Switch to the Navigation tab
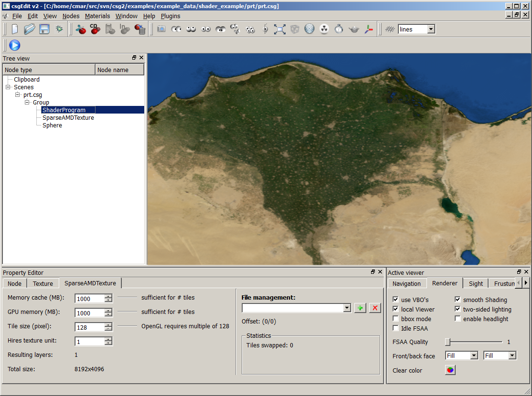 [x=406, y=283]
